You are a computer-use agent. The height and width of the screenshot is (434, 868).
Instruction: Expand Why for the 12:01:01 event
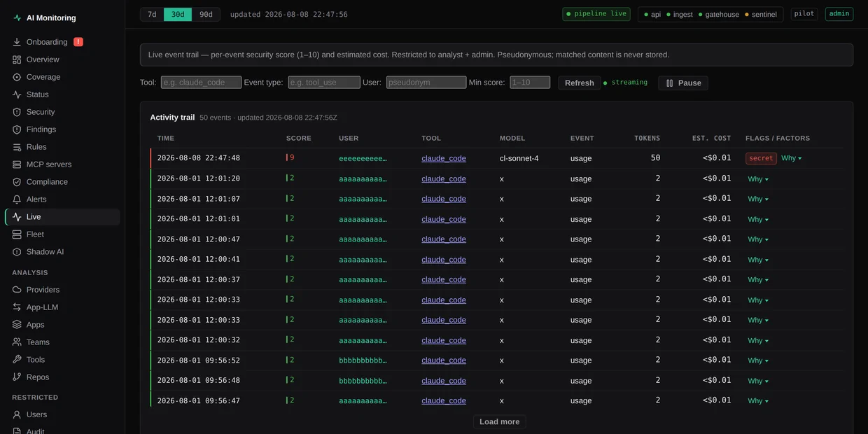[758, 219]
